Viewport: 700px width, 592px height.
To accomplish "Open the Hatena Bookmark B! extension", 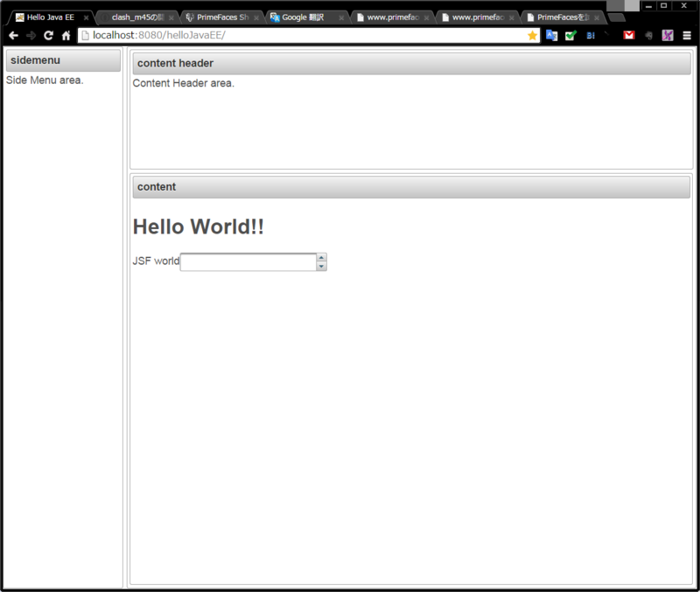I will 591,36.
